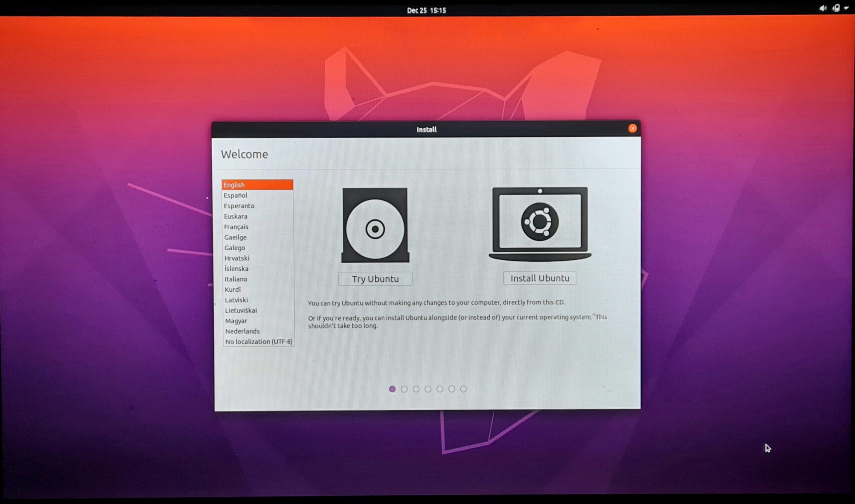Image resolution: width=855 pixels, height=504 pixels.
Task: Close the Install window
Action: (x=633, y=129)
